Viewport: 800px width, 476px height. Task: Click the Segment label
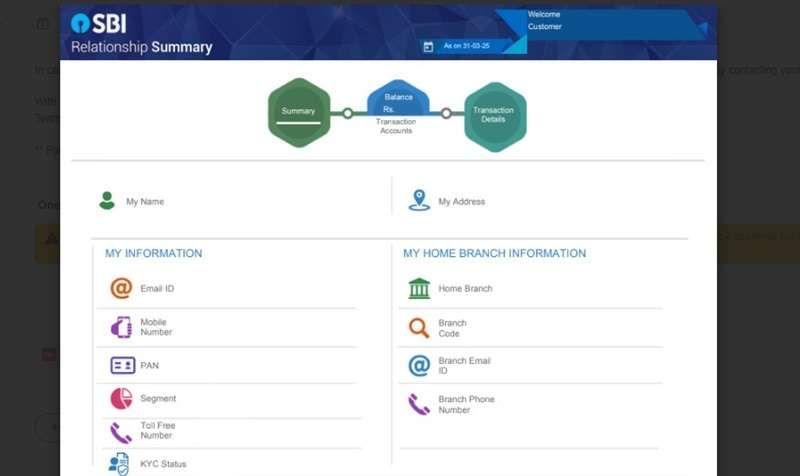tap(158, 398)
